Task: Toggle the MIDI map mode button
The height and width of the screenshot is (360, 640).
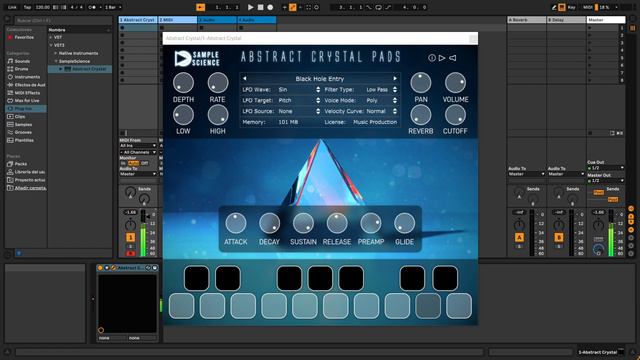Action: [588, 7]
